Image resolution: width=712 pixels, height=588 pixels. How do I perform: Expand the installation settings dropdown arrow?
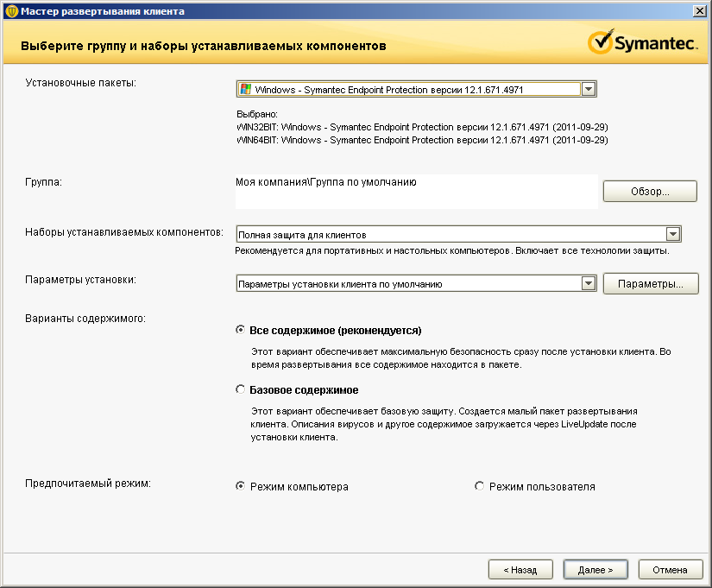[x=589, y=283]
